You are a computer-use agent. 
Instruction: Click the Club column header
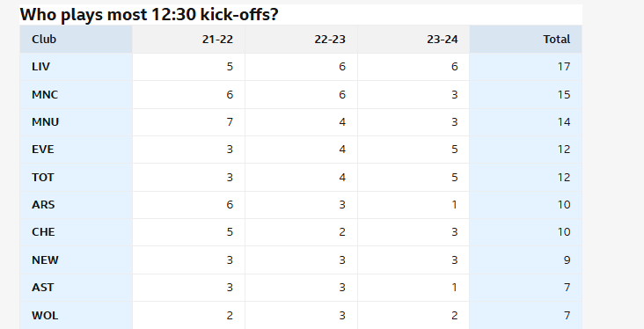click(76, 39)
